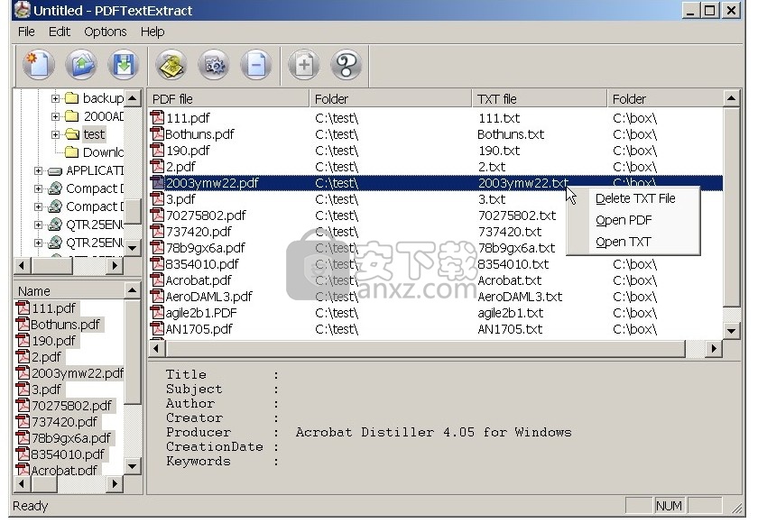Click the TXT file column header
The width and height of the screenshot is (767, 532).
point(540,99)
